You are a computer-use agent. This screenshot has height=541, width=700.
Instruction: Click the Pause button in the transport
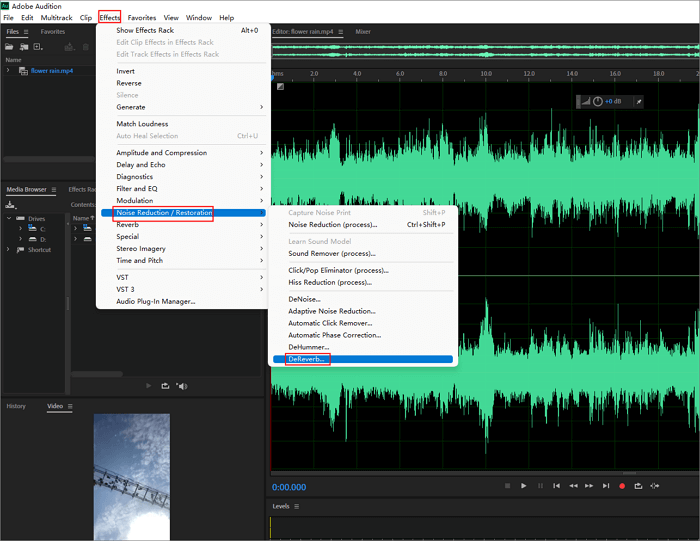click(x=540, y=486)
